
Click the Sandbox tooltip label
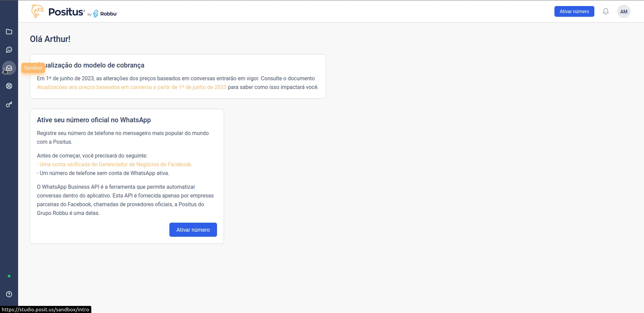[x=33, y=68]
